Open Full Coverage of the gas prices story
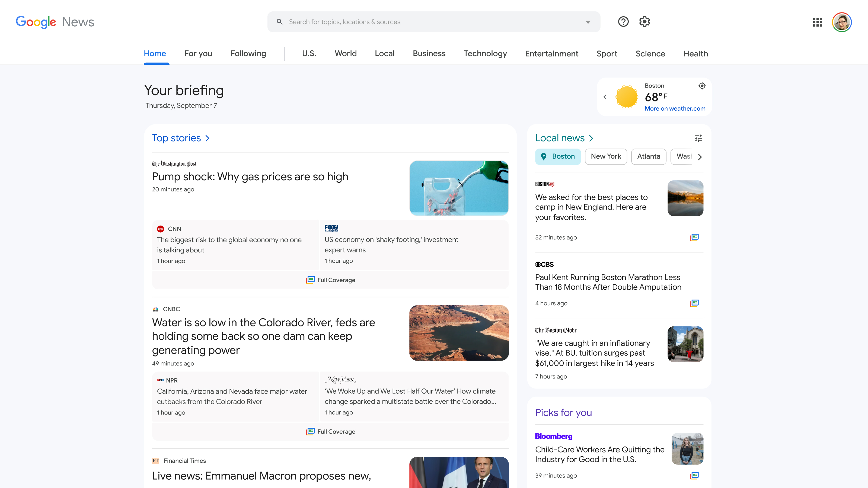 [x=330, y=280]
